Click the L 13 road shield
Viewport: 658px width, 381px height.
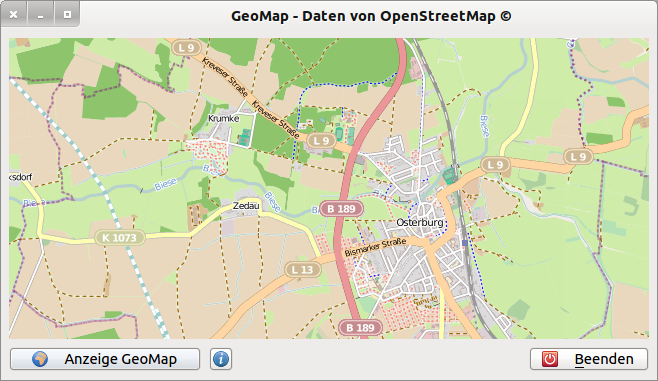click(x=303, y=270)
